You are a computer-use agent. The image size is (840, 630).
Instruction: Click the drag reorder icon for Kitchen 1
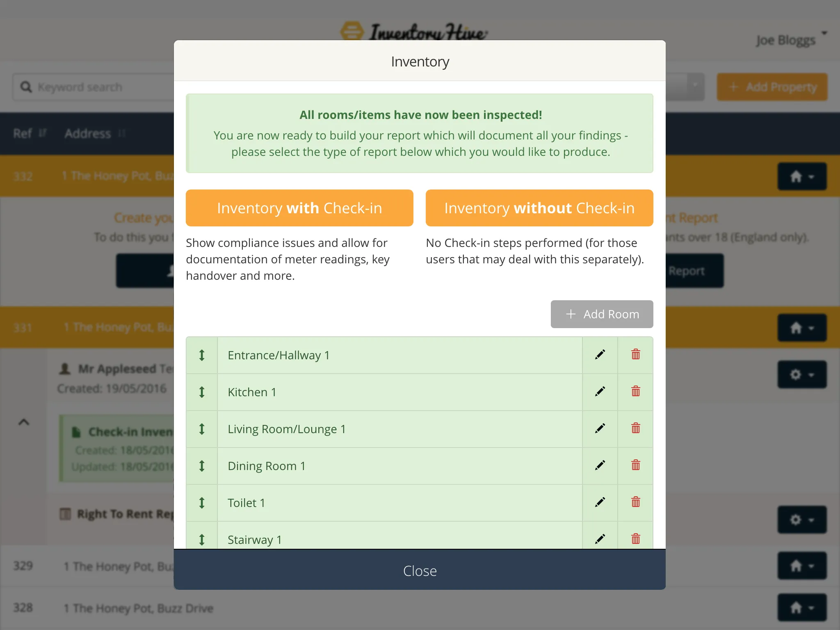[x=202, y=392]
